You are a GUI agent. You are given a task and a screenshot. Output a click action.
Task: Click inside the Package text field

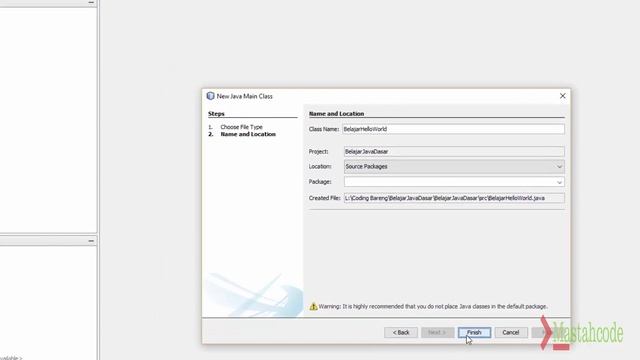pyautogui.click(x=449, y=182)
